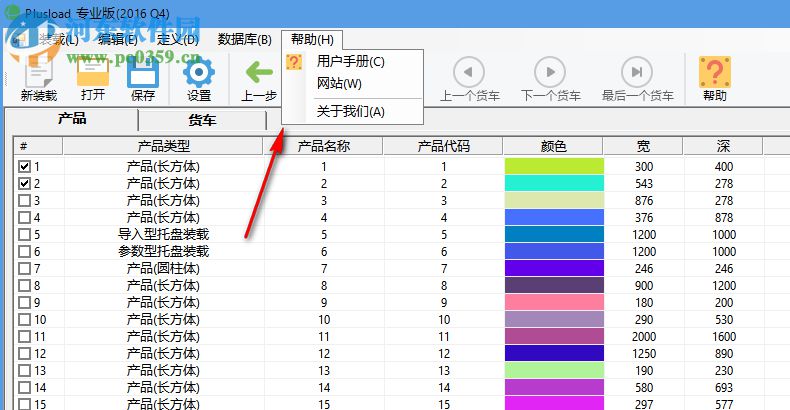Click the 宽 column header

[643, 147]
